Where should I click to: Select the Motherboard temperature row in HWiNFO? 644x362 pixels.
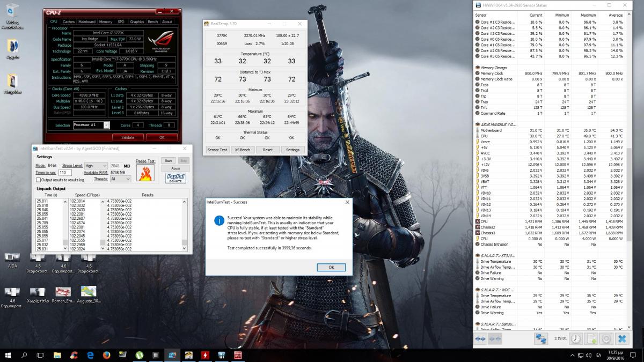coord(549,130)
